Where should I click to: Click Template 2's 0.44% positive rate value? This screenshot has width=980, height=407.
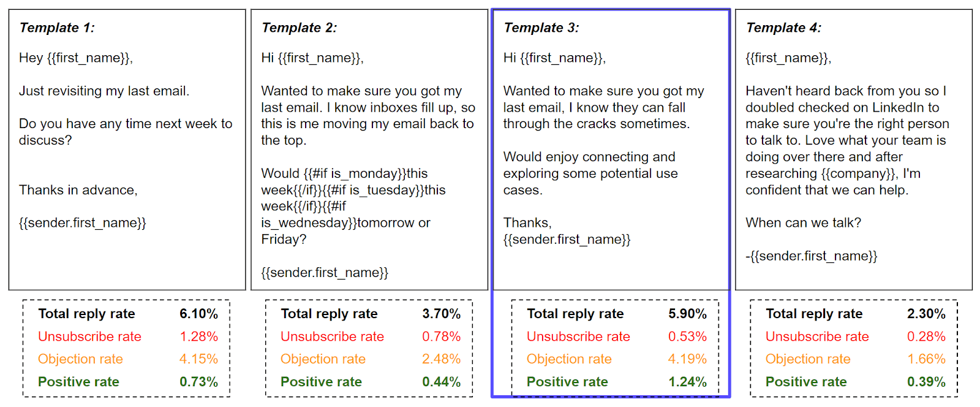441,382
